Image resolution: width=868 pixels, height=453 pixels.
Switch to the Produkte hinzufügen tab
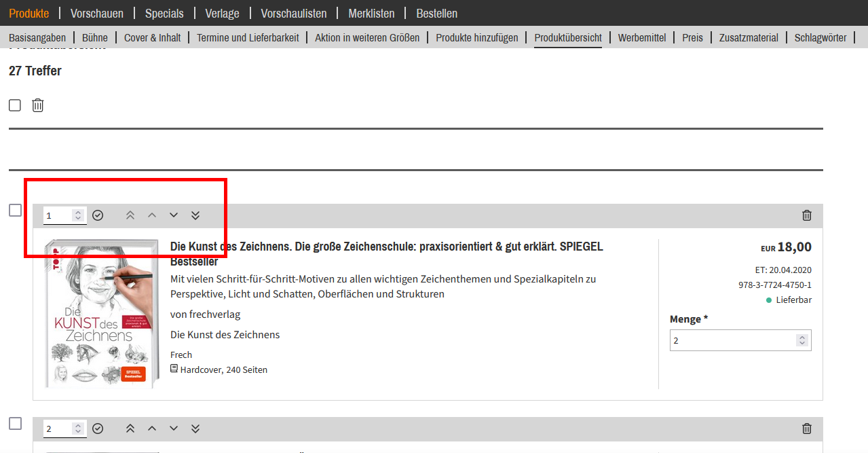point(477,37)
